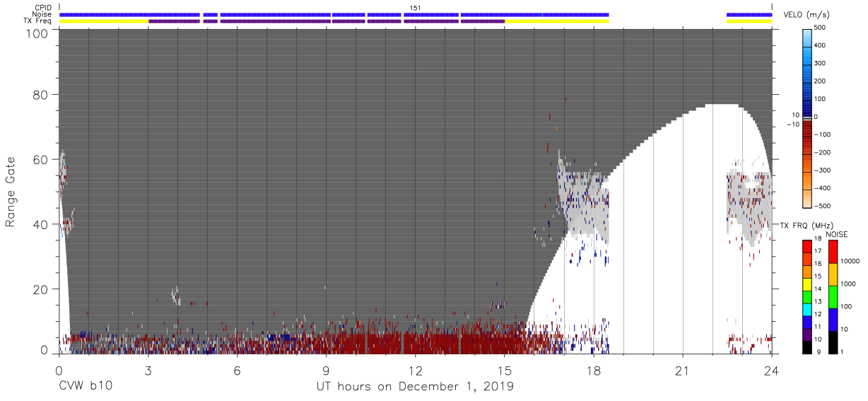Click the gray scatter patch near hour 23

click(749, 205)
